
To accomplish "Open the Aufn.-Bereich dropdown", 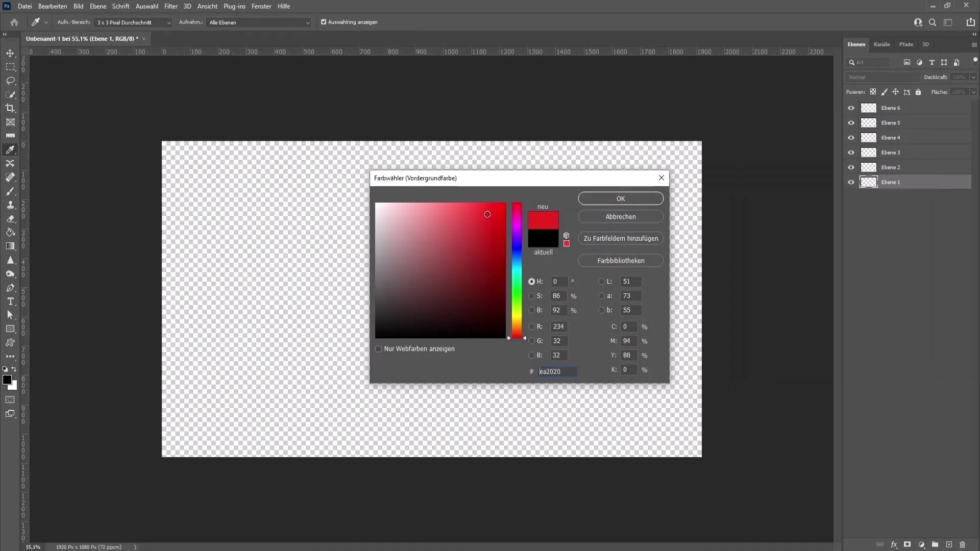I will 134,22.
